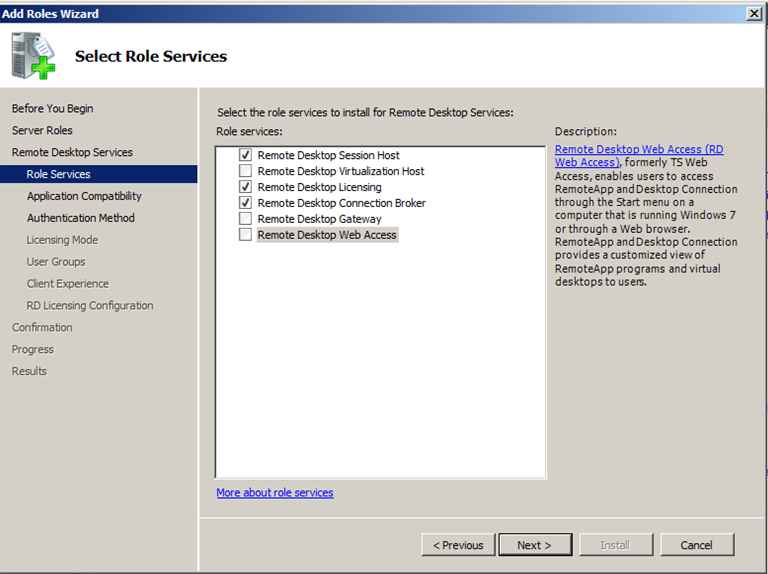Click the Progress step
768x574 pixels.
click(33, 349)
